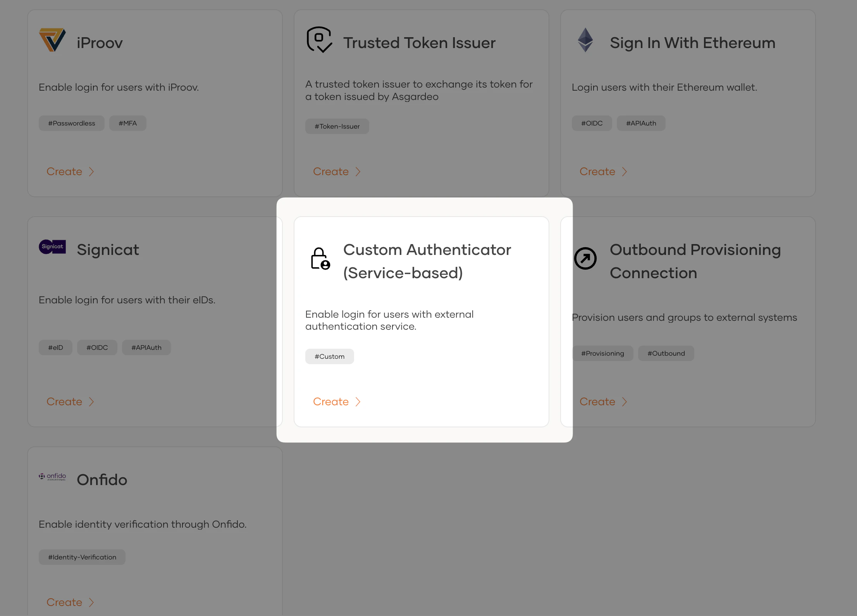The height and width of the screenshot is (616, 857).
Task: Expand the Create chevron on Signicat card
Action: coord(91,402)
